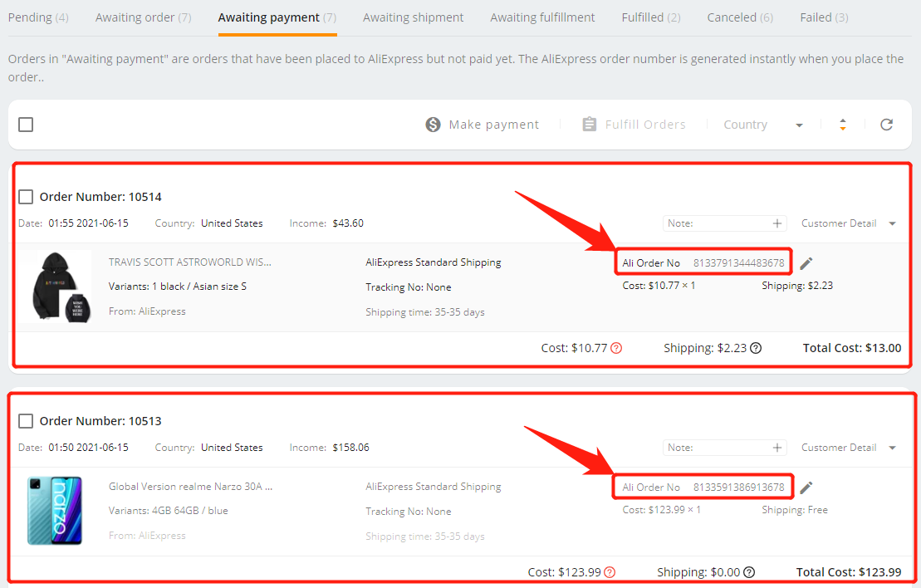Open shipping help icon for $0.00

pos(749,572)
